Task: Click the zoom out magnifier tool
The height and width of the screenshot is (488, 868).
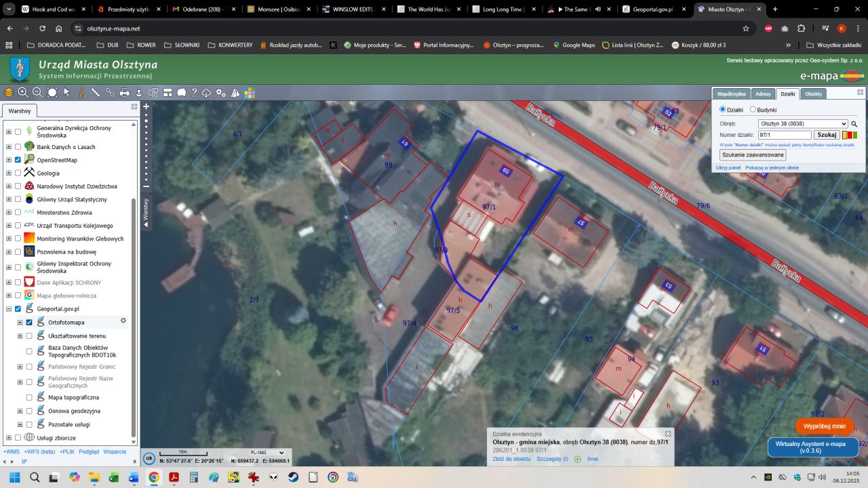Action: (x=37, y=93)
